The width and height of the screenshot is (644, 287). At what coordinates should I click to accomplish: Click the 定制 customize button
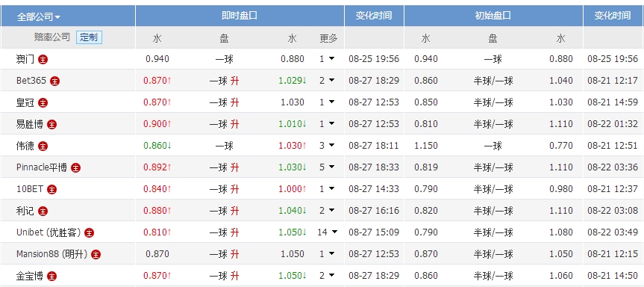89,37
